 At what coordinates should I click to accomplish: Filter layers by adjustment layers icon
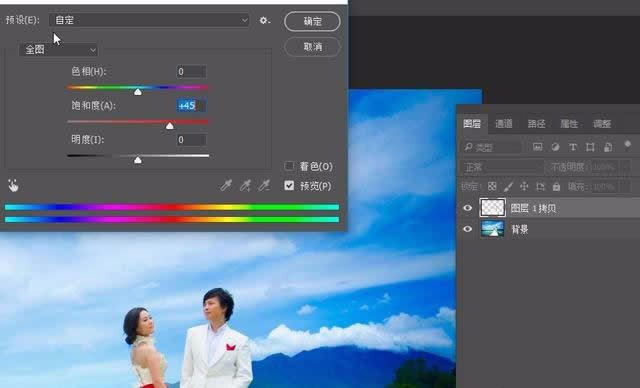[x=555, y=147]
